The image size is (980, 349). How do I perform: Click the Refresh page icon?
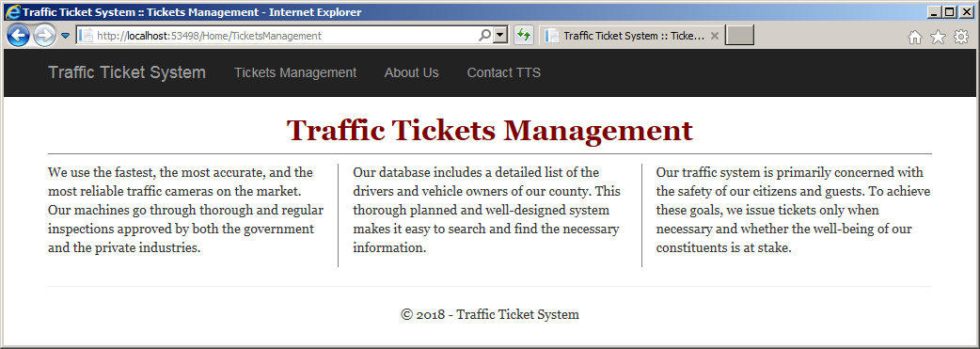(524, 36)
